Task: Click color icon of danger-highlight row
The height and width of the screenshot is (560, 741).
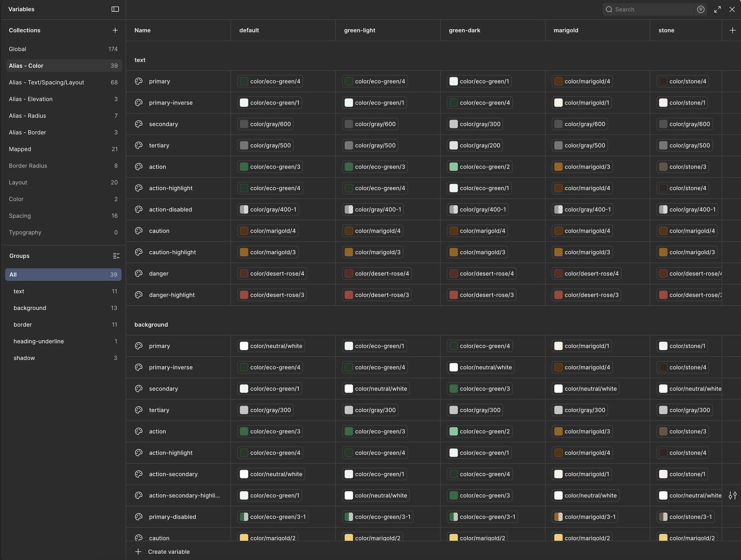Action: (x=139, y=295)
